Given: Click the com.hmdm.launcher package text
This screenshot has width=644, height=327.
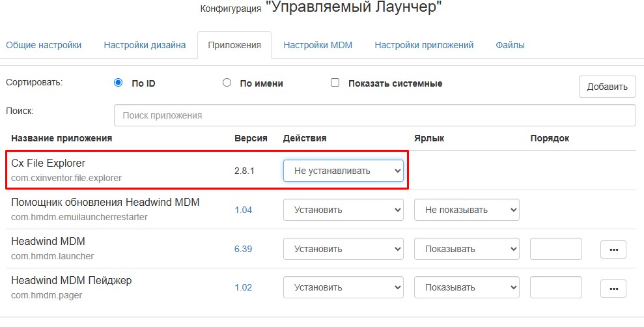Looking at the screenshot, I should 53,256.
